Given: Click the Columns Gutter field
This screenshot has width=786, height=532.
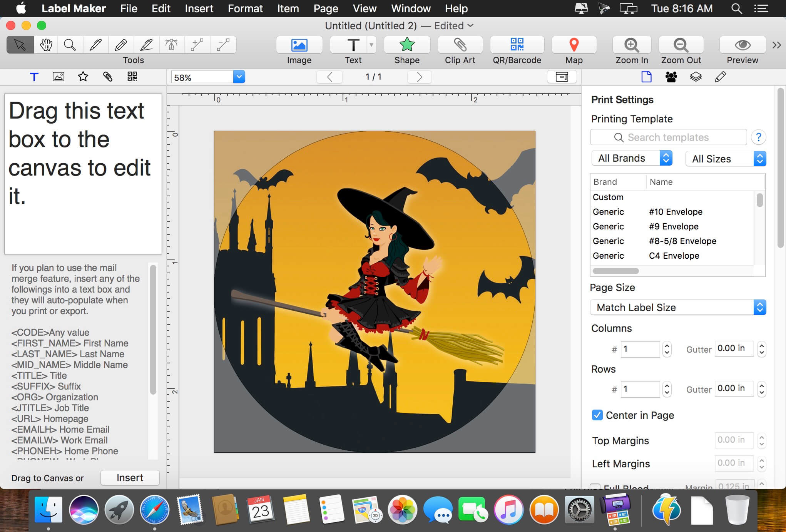Looking at the screenshot, I should pos(734,348).
